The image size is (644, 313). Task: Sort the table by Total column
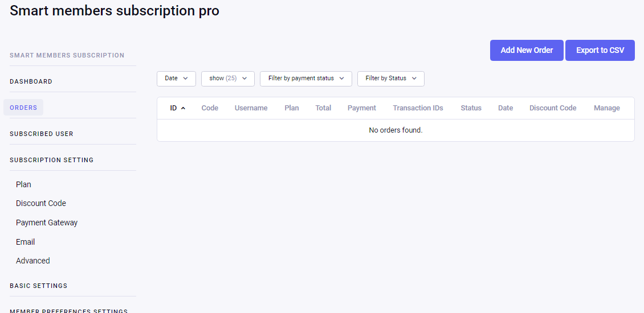pos(323,108)
